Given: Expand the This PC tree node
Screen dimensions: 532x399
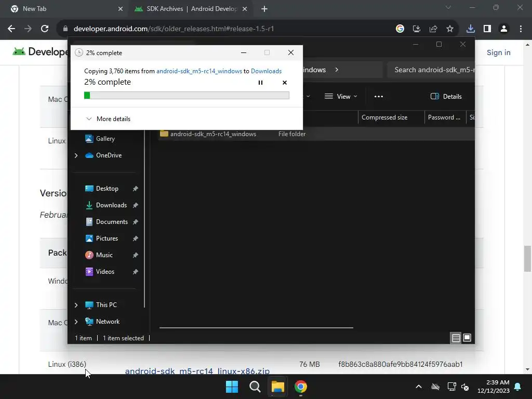Looking at the screenshot, I should point(76,305).
